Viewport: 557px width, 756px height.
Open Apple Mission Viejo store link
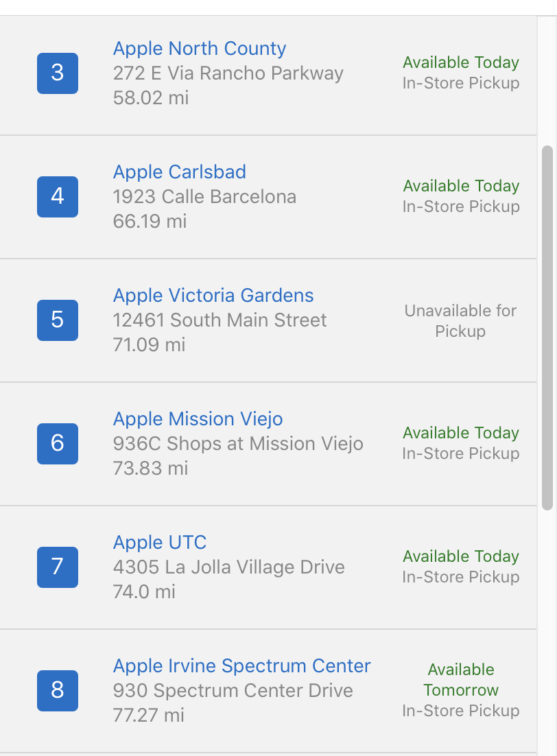click(x=198, y=419)
